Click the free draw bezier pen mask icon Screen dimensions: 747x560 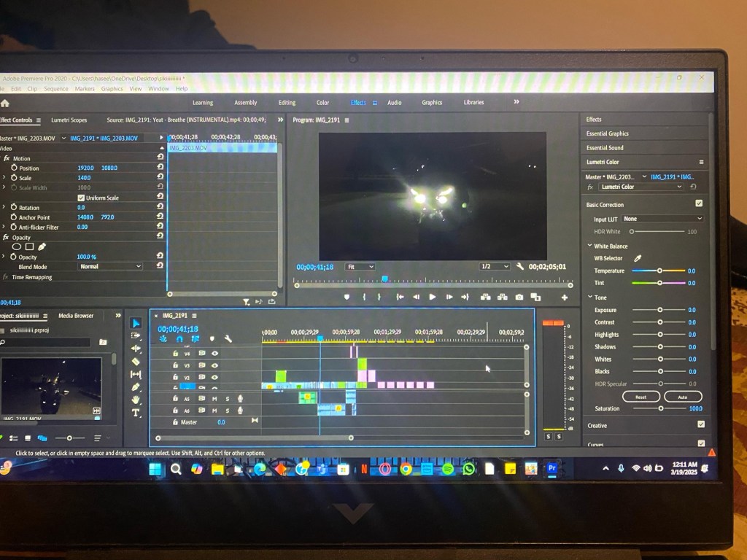(x=42, y=246)
